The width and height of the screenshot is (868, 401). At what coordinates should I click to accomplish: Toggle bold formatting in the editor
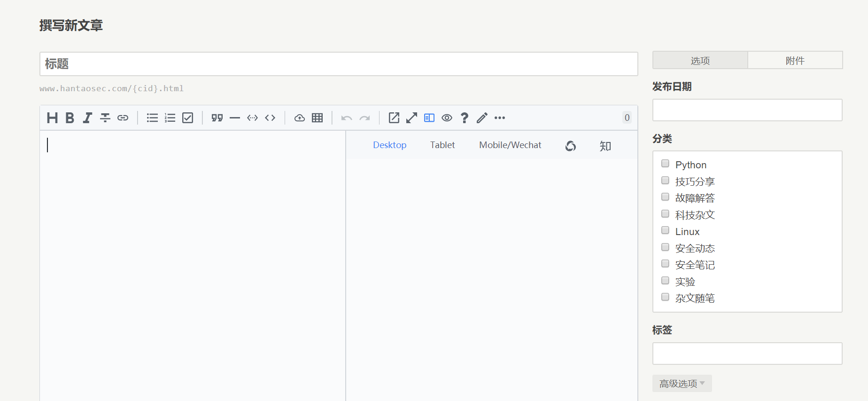coord(70,118)
